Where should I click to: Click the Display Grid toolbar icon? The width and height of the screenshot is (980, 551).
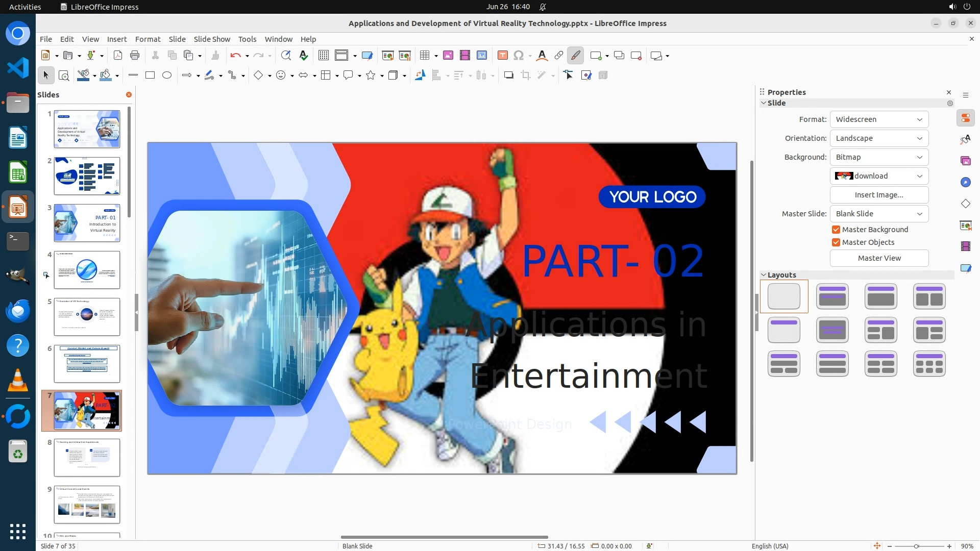[323, 56]
